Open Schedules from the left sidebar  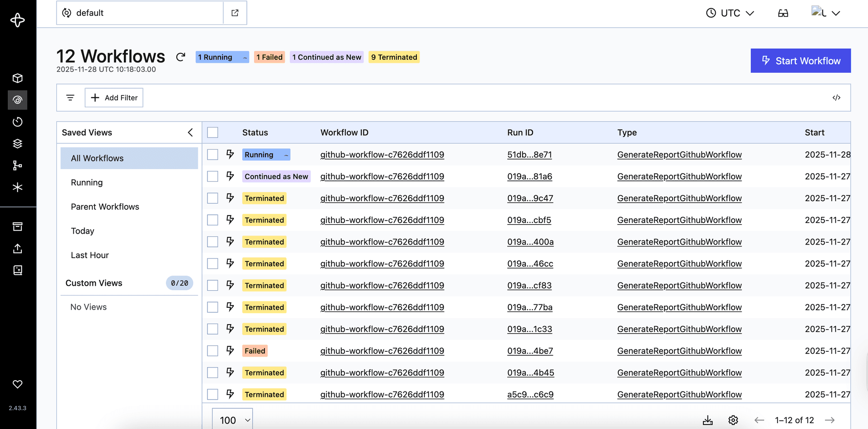pos(18,122)
